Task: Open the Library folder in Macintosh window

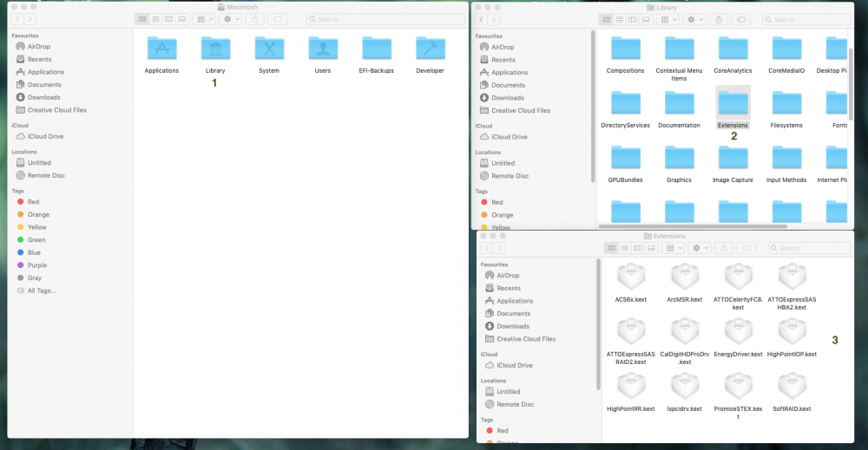Action: coord(215,49)
